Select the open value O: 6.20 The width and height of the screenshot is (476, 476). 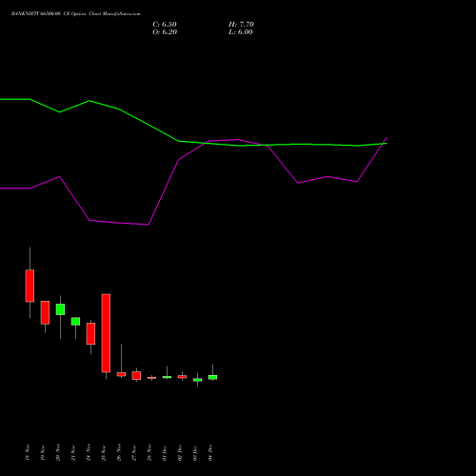165,32
